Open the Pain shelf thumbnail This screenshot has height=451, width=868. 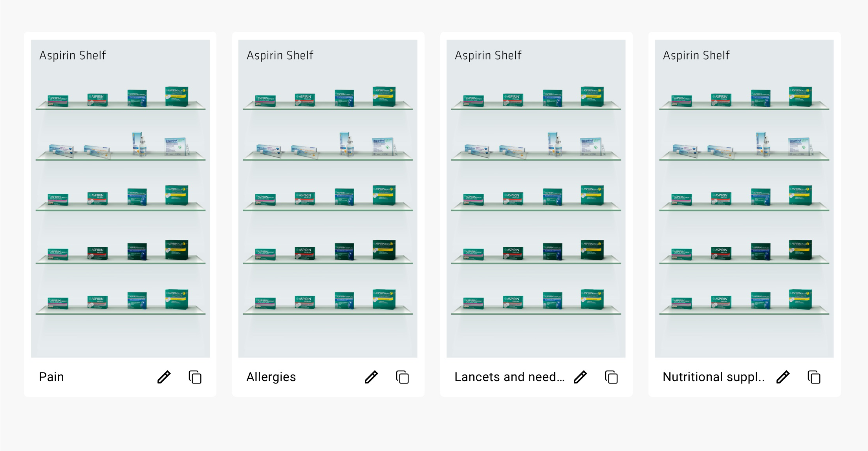pos(121,199)
